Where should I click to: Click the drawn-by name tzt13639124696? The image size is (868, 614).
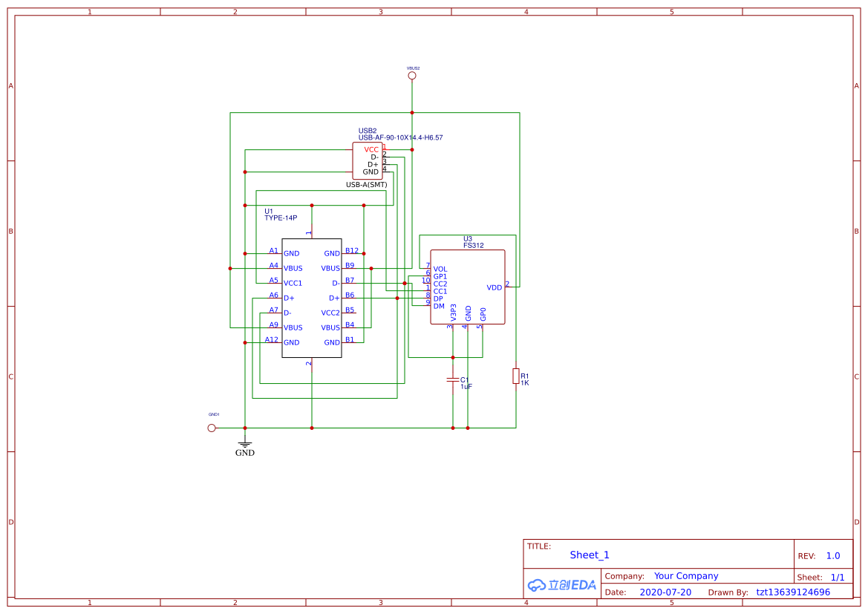click(793, 592)
